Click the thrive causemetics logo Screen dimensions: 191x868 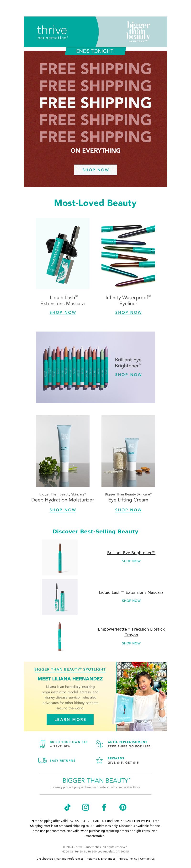(x=52, y=32)
